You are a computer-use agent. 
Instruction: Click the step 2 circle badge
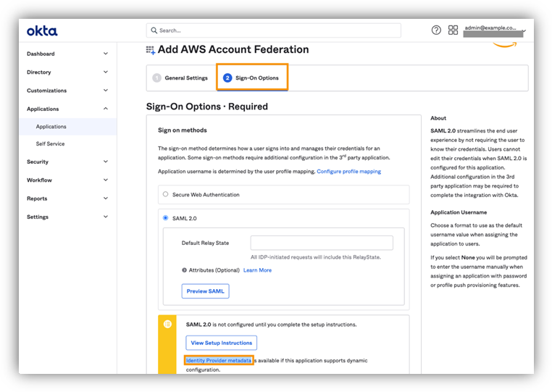227,78
